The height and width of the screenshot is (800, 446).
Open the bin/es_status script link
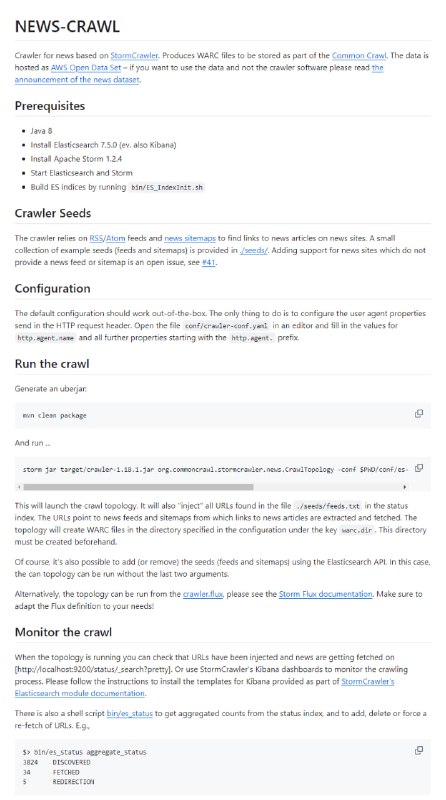pyautogui.click(x=130, y=713)
